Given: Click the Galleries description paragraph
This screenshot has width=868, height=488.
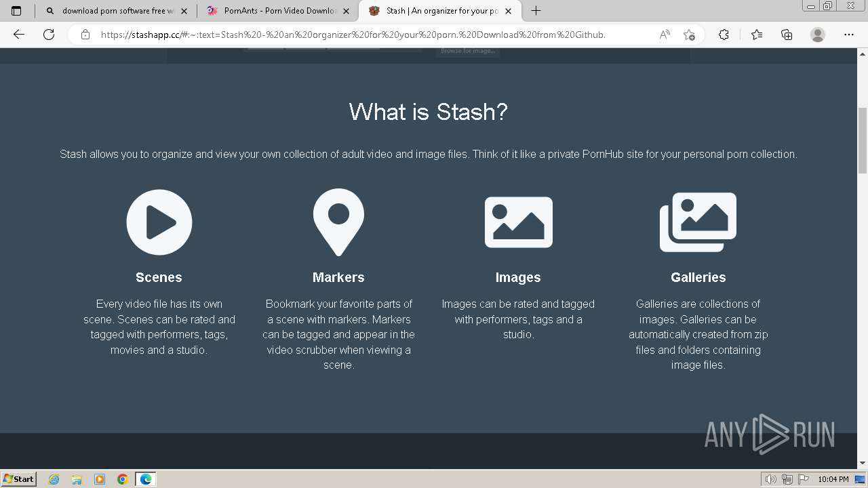Looking at the screenshot, I should [x=698, y=334].
